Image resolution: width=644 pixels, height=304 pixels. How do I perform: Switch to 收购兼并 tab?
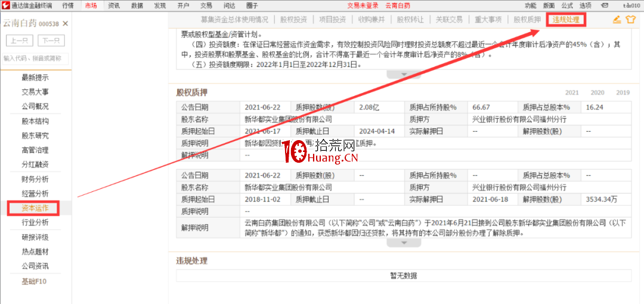tap(371, 20)
